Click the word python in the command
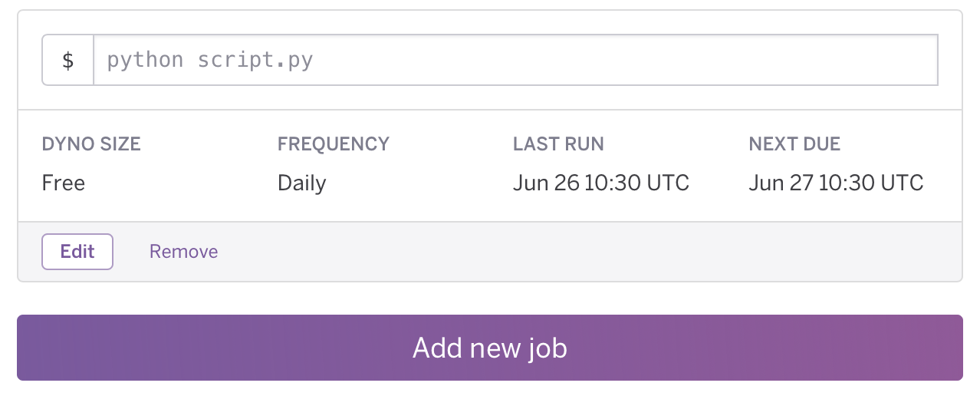The image size is (980, 396). 145,61
